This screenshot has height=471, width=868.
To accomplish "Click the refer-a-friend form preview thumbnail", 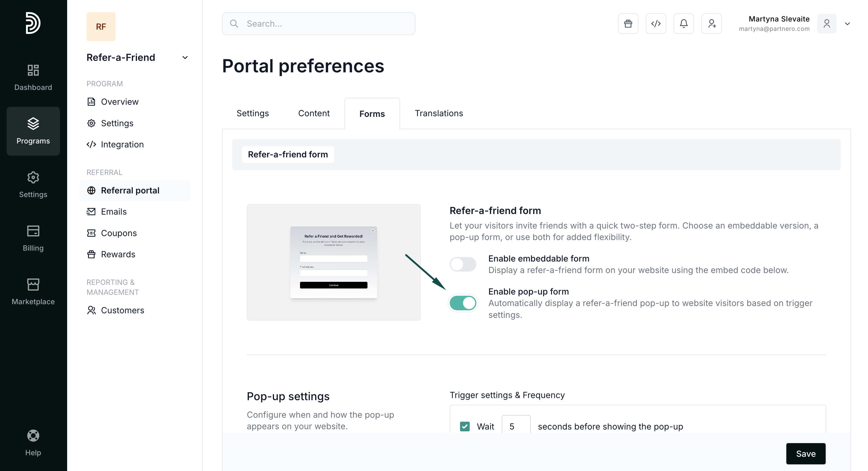I will pyautogui.click(x=333, y=262).
